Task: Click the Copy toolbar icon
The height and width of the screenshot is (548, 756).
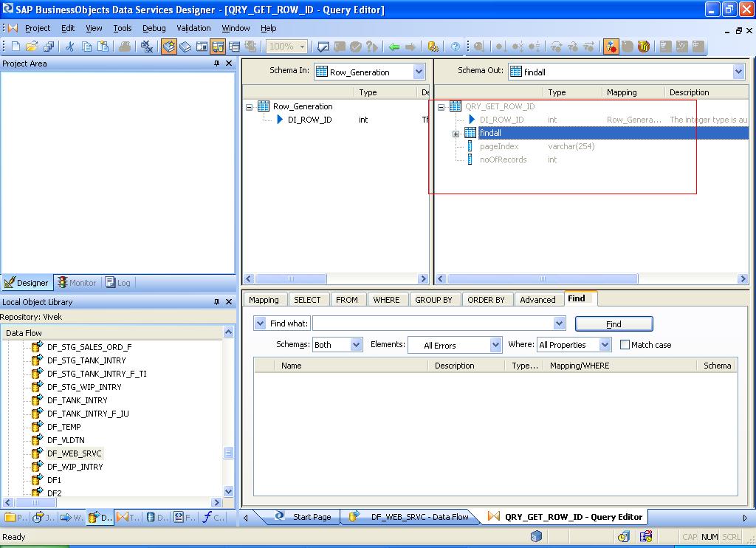Action: tap(87, 47)
